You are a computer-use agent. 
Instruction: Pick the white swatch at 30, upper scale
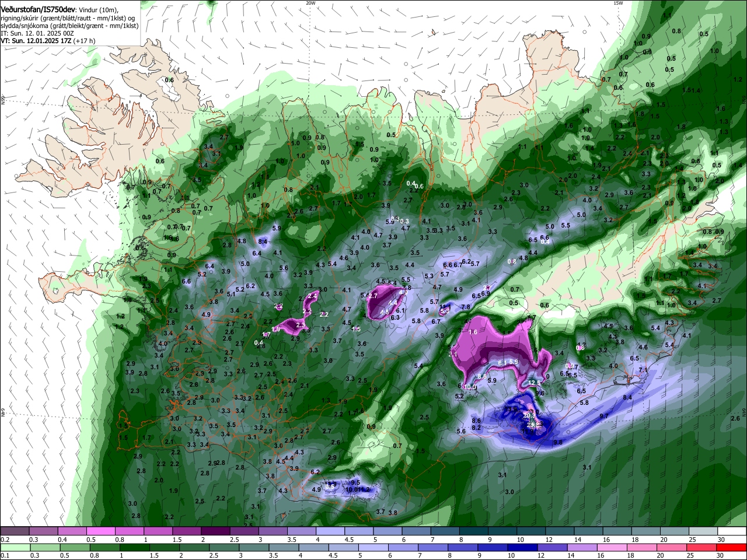[732, 531]
